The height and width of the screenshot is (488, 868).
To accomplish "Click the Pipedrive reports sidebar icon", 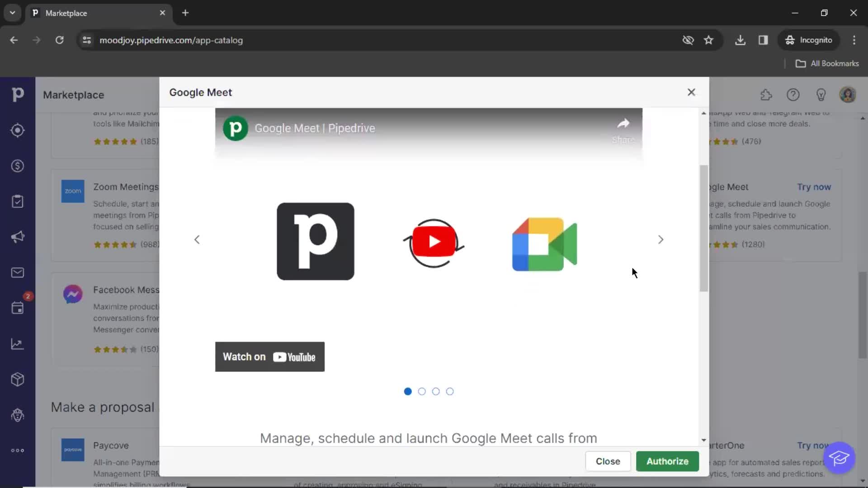I will [17, 344].
